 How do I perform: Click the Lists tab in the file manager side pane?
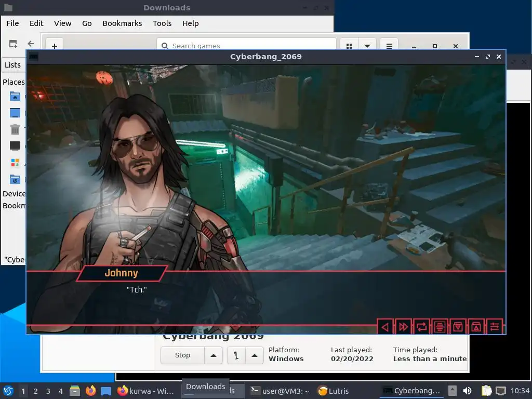[13, 65]
